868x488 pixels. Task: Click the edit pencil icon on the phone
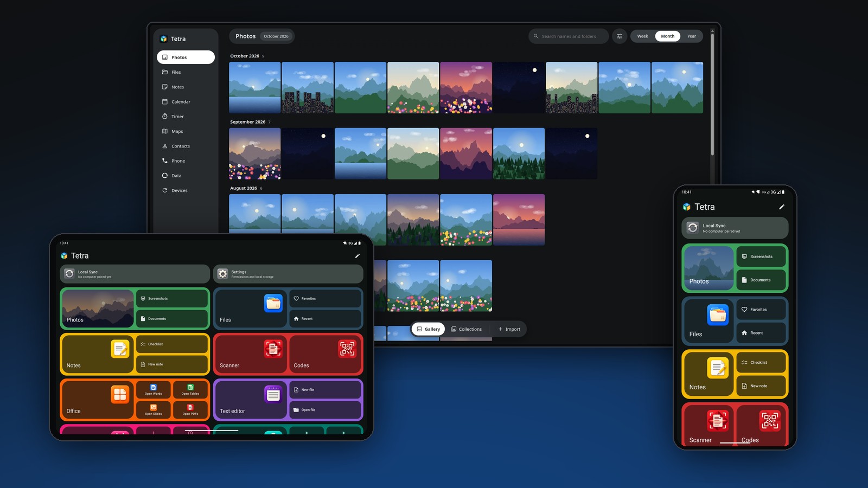coord(782,207)
